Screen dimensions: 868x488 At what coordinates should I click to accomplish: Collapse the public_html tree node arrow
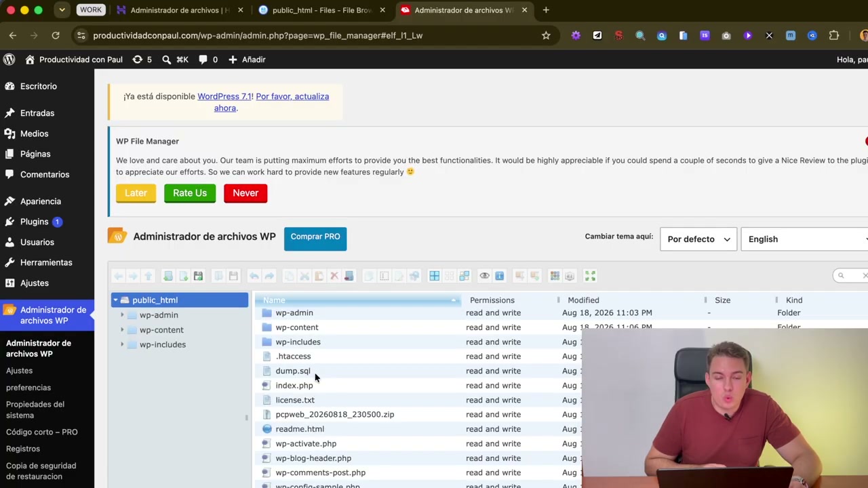click(x=116, y=300)
